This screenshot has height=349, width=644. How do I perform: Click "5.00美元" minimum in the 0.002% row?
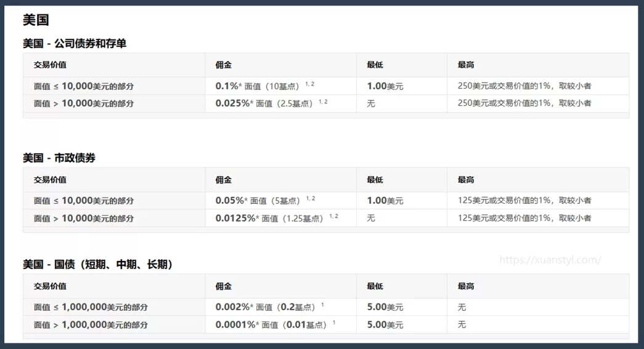(385, 307)
